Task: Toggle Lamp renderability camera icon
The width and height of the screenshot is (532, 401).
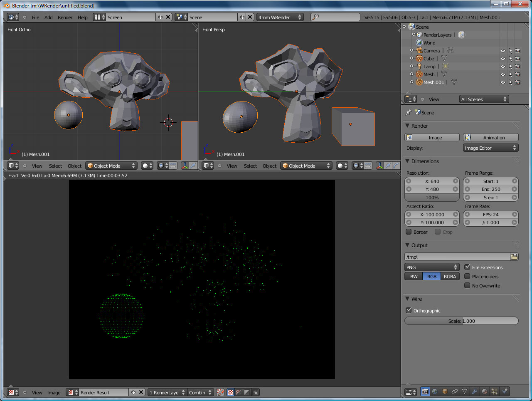Action: coord(518,67)
